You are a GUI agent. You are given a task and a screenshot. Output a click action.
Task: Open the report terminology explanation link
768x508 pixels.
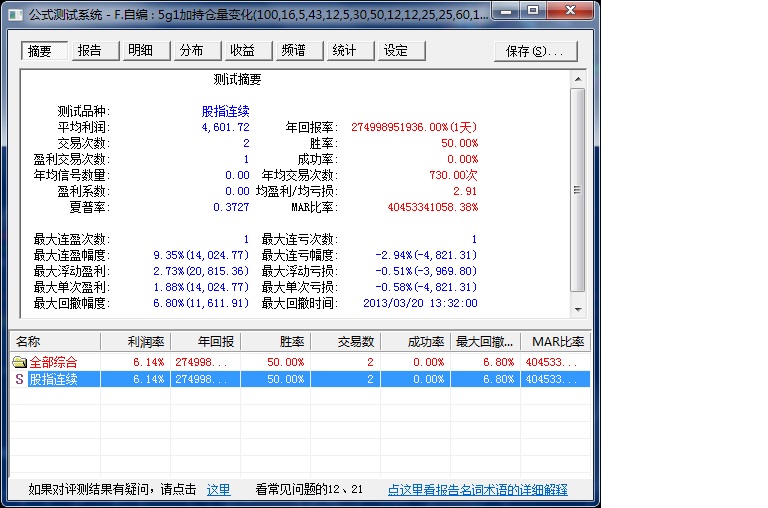click(x=477, y=490)
